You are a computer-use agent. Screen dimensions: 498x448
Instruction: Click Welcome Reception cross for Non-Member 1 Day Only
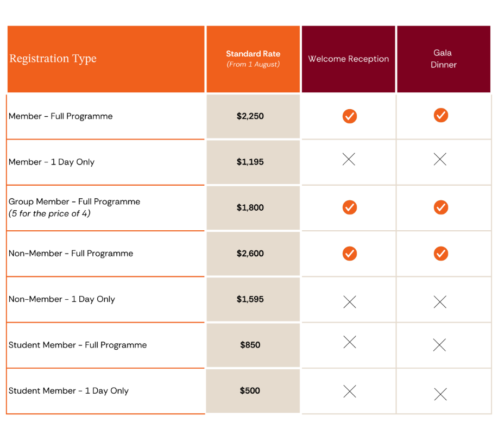pyautogui.click(x=350, y=302)
